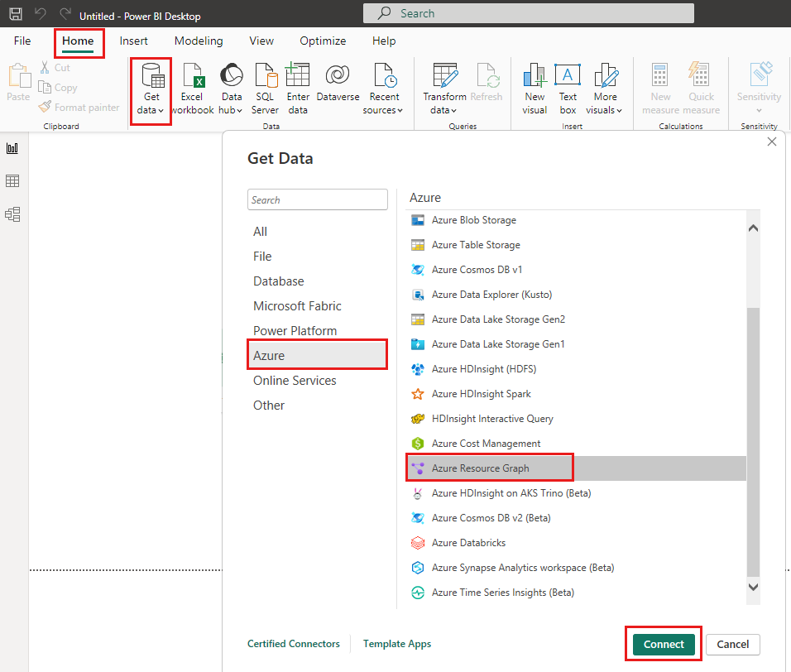Refresh the queries
Screen dimensions: 791x672
(487, 87)
